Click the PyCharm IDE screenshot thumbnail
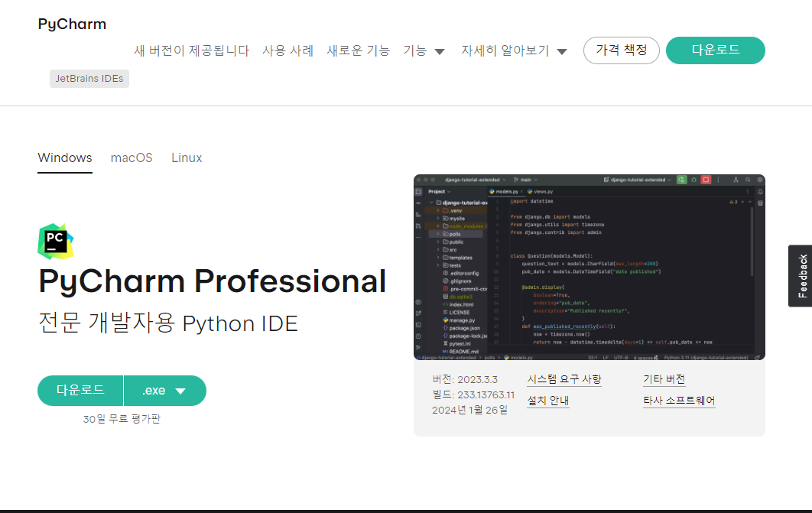812x513 pixels. coord(590,267)
